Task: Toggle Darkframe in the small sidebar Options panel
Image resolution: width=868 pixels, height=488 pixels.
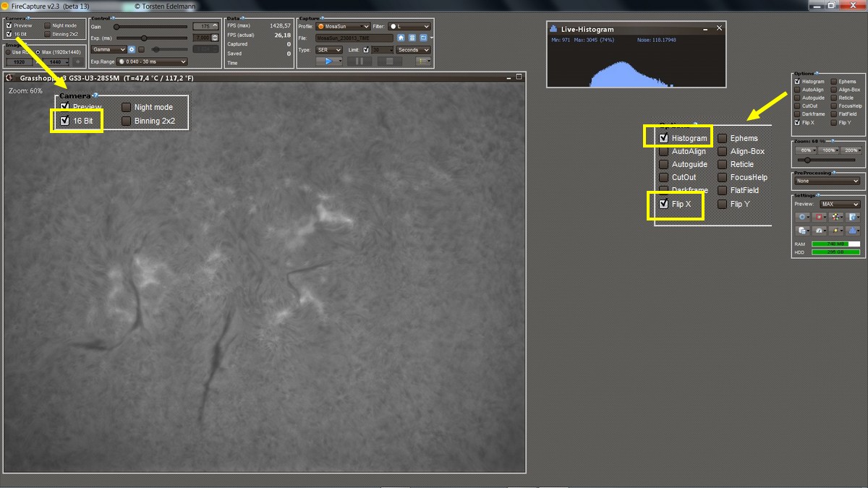Action: point(797,114)
